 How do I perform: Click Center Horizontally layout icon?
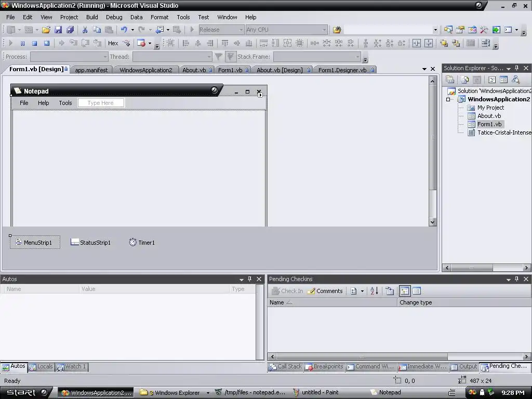tap(417, 43)
